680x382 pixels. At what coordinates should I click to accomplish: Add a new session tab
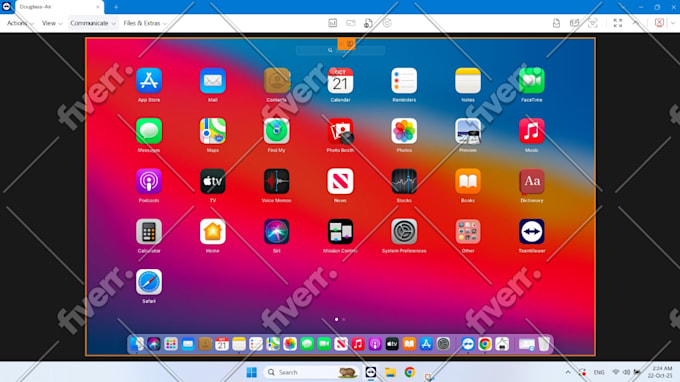pos(116,7)
